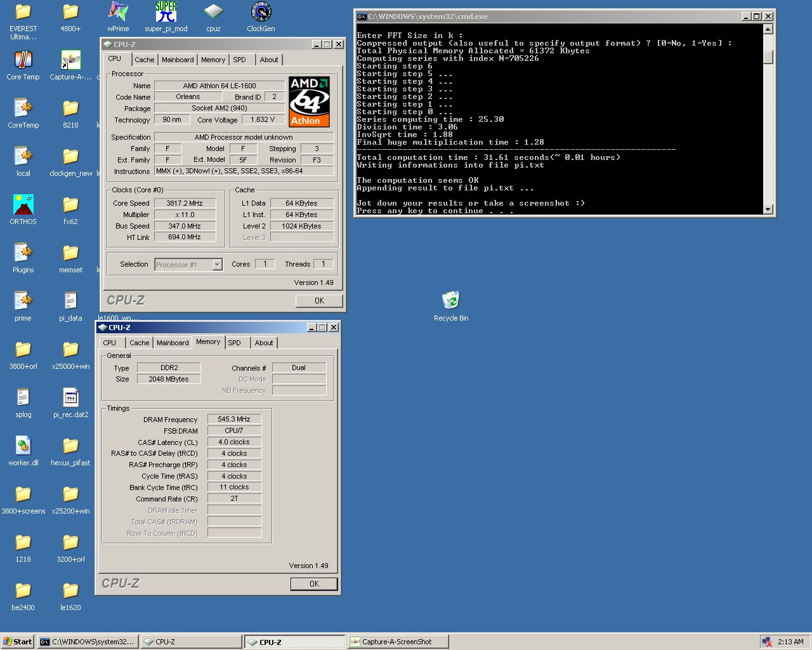The height and width of the screenshot is (650, 812).
Task: Switch to Cache tab in upper CPU-Z
Action: click(144, 60)
